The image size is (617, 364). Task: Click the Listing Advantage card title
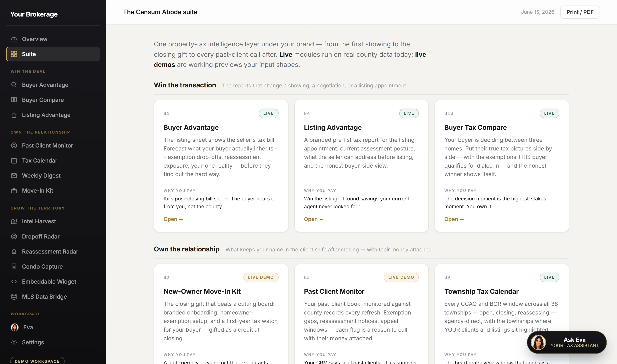coord(333,127)
